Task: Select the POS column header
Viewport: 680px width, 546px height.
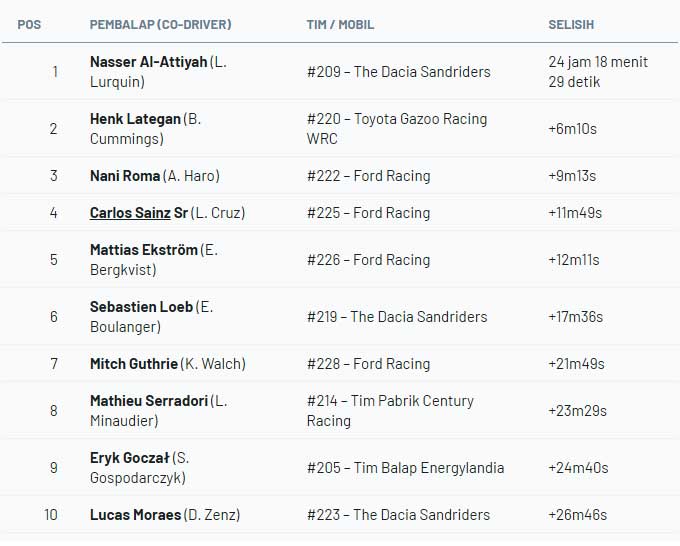Action: click(x=29, y=24)
